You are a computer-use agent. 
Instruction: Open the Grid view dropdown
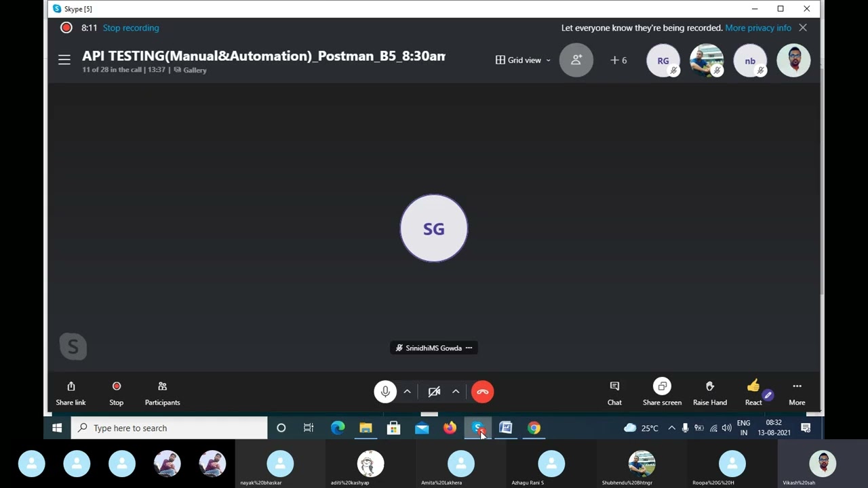[524, 60]
